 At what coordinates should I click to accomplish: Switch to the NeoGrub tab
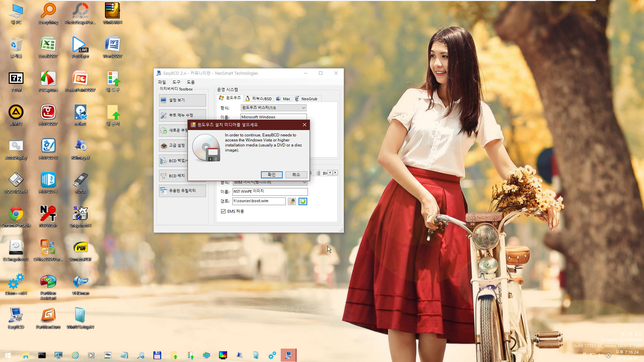306,99
